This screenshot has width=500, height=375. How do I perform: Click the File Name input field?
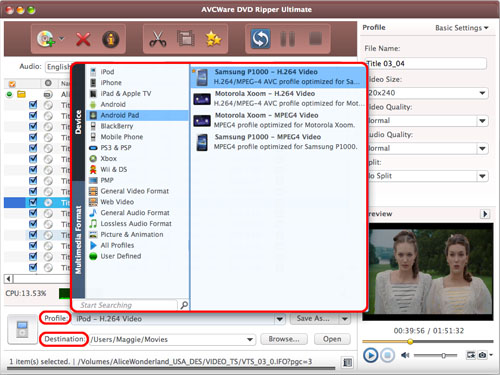click(x=426, y=63)
